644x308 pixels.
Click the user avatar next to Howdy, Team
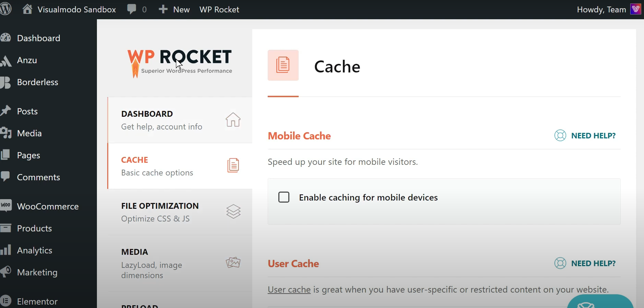(635, 9)
